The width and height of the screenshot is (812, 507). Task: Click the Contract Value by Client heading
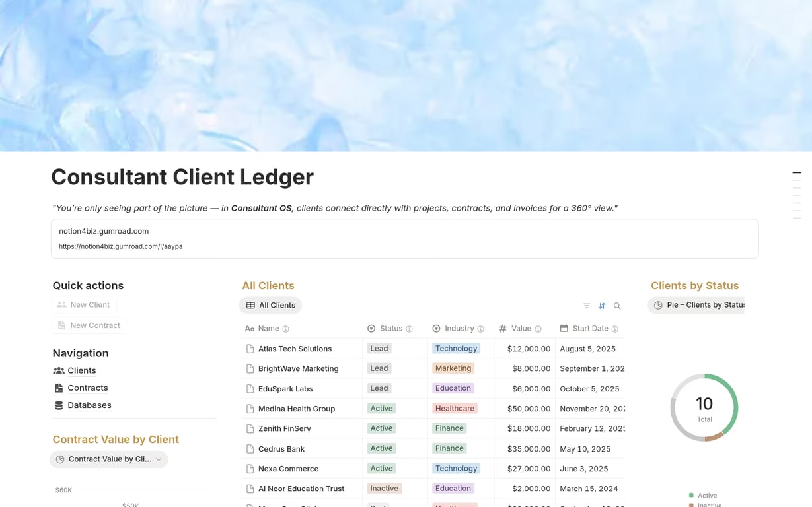[x=116, y=440]
